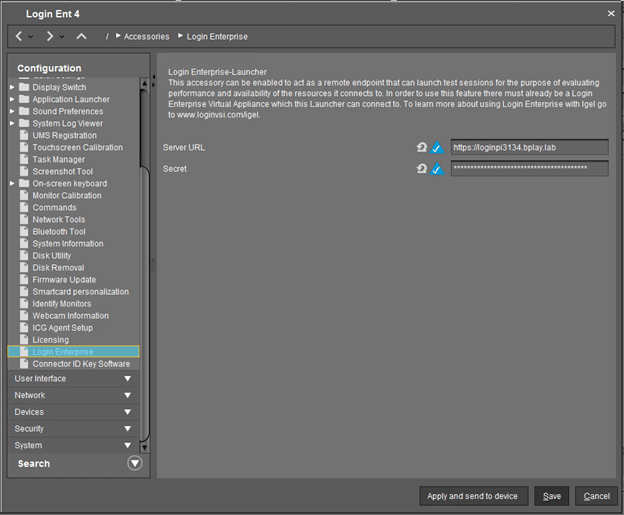Go up one level with the up arrow

81,36
